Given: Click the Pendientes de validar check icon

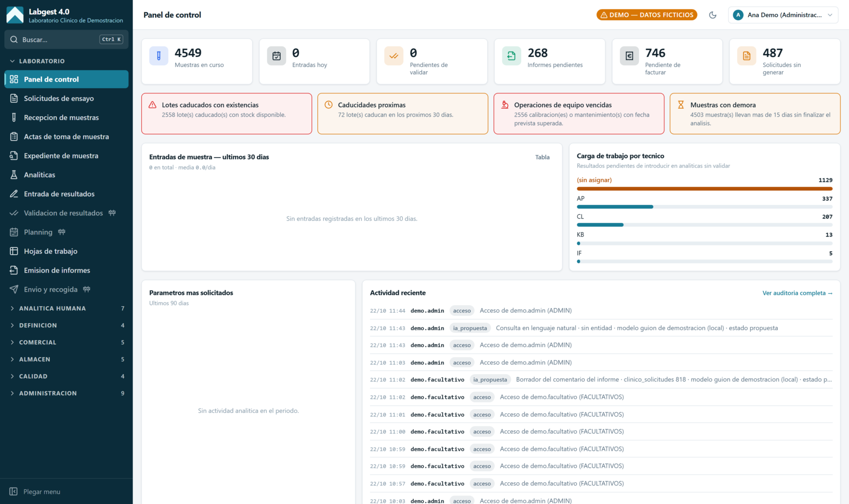Looking at the screenshot, I should pyautogui.click(x=394, y=56).
